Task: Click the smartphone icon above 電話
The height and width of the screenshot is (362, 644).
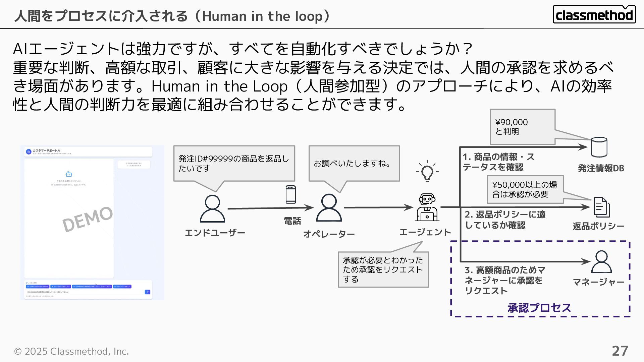Action: click(x=290, y=194)
